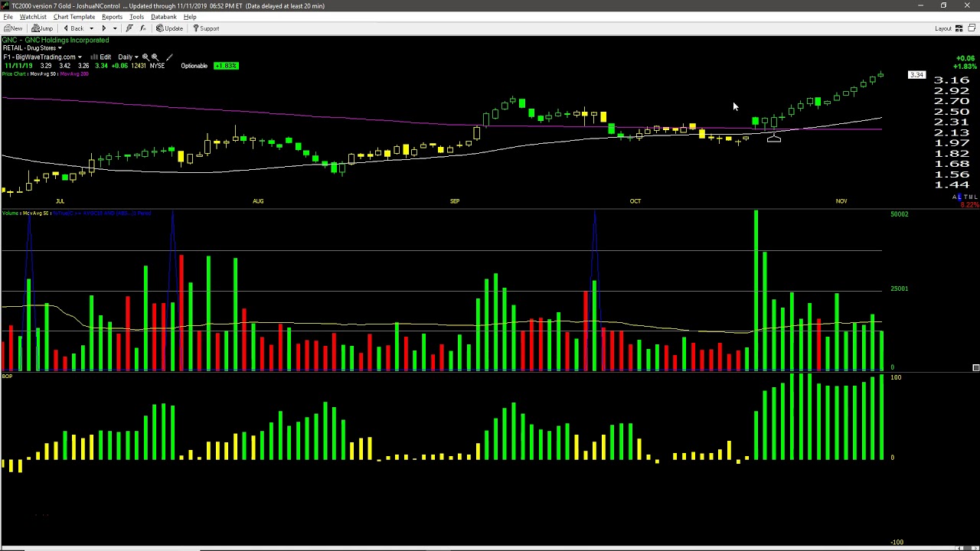Click the Volume indicator legend label

(11, 213)
